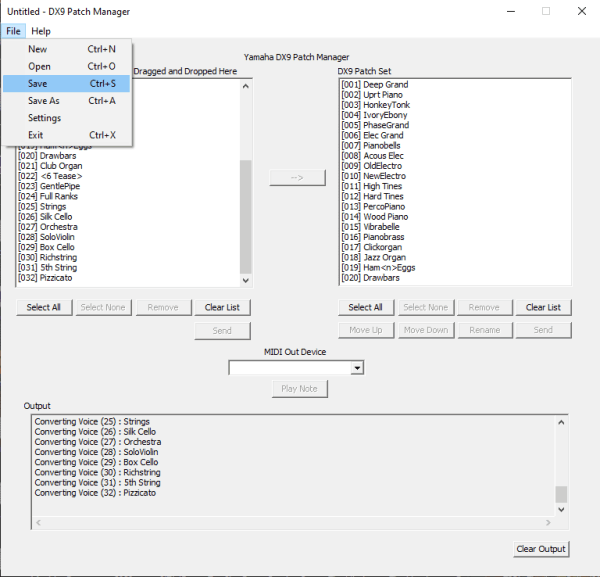Open the Help menu
Viewport: 600px width, 577px height.
click(x=40, y=32)
